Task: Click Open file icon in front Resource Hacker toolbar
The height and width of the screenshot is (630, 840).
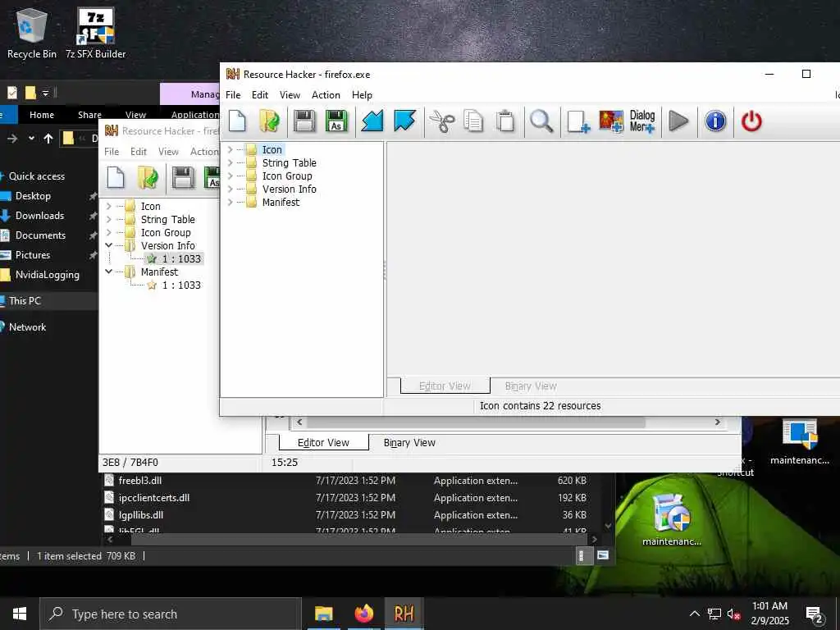Action: [269, 121]
